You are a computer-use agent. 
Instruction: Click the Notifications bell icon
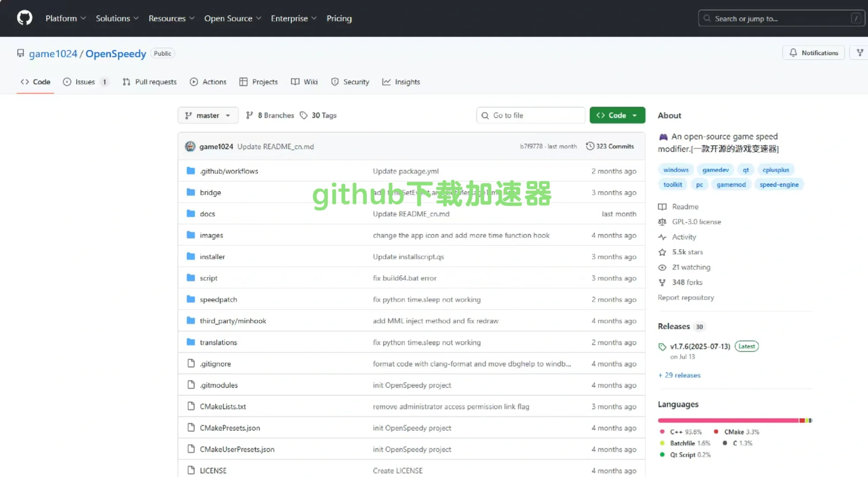[x=793, y=52]
